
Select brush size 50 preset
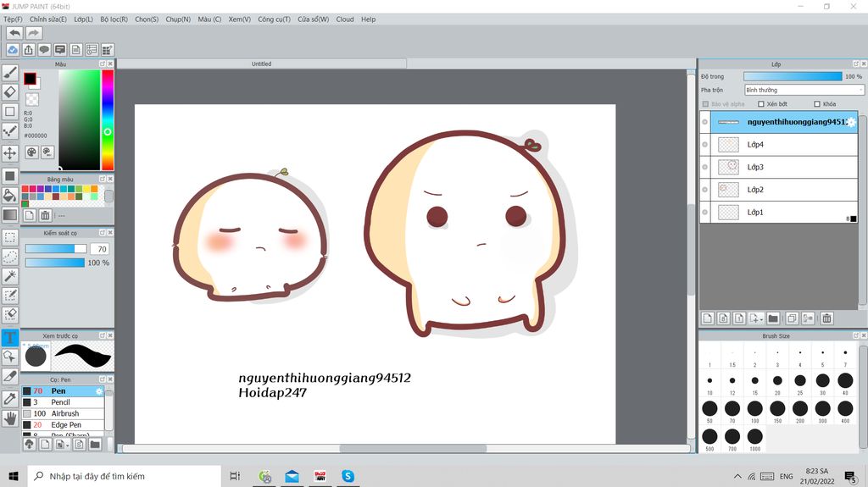point(709,409)
